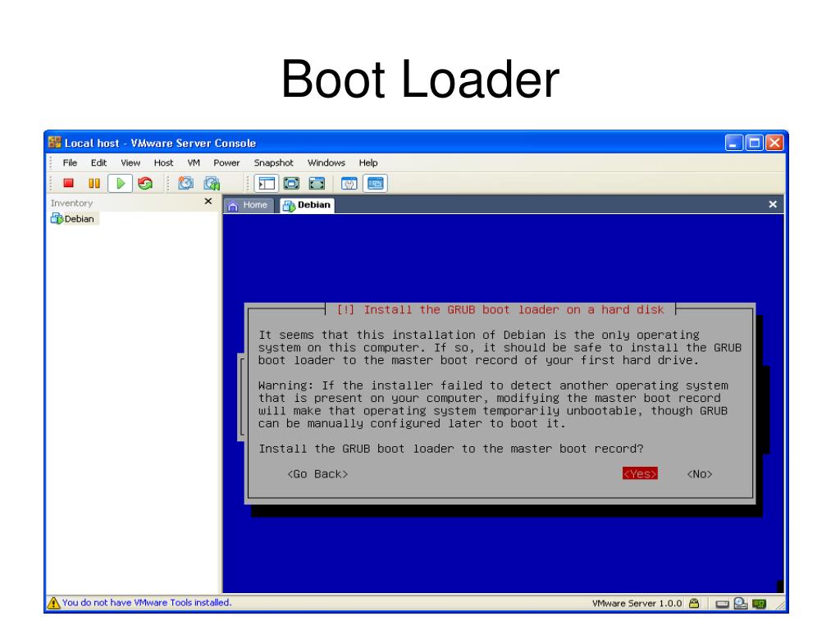Choose <No> in the GRUB dialog
This screenshot has width=840, height=630.
coord(700,473)
